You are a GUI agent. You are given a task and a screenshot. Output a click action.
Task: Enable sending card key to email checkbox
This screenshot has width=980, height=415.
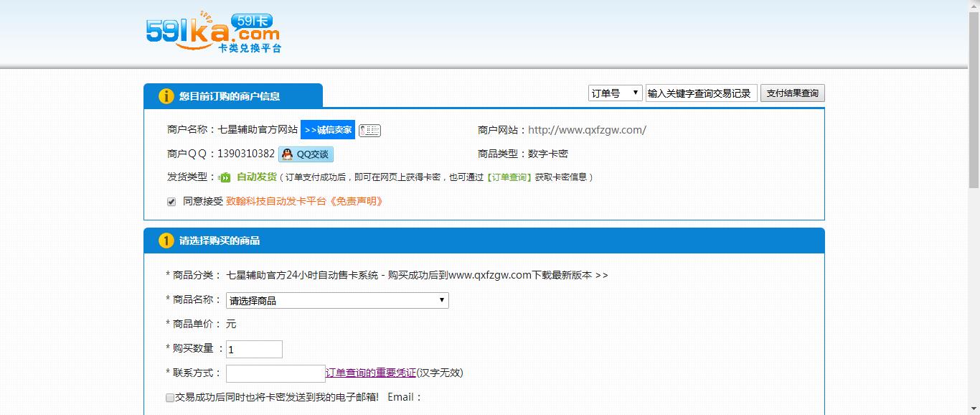coord(170,397)
